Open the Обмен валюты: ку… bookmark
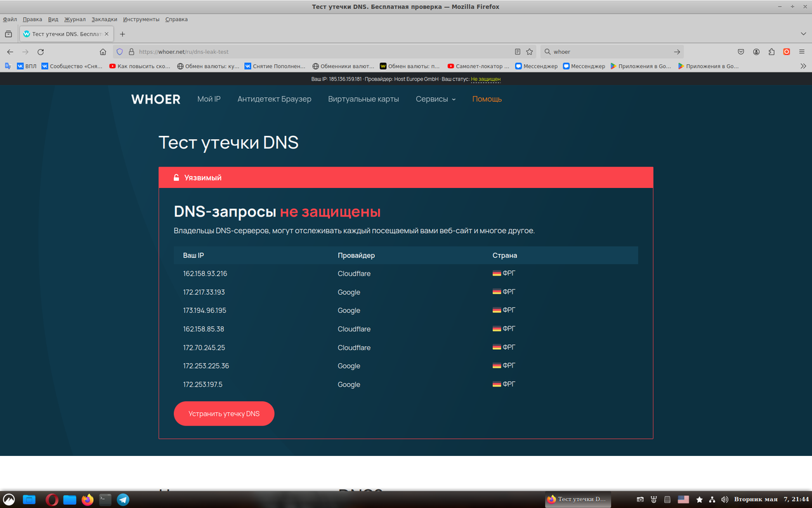This screenshot has height=508, width=812. pyautogui.click(x=208, y=66)
